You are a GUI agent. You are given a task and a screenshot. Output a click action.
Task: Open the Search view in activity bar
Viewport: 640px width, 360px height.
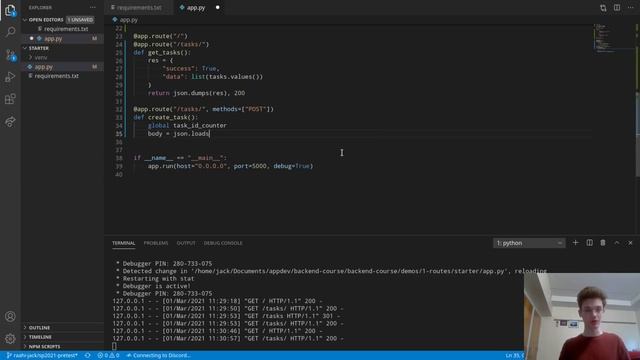pos(10,32)
